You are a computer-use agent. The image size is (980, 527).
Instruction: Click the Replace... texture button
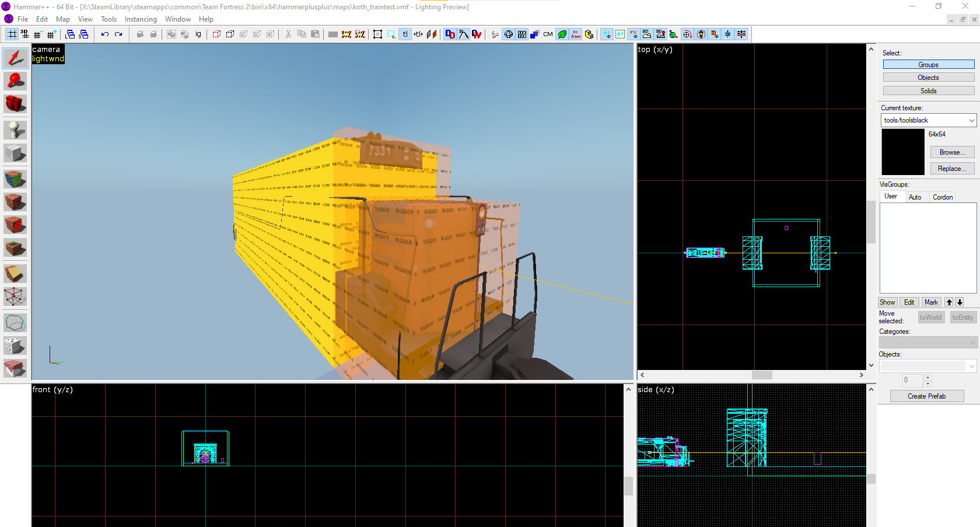(952, 169)
